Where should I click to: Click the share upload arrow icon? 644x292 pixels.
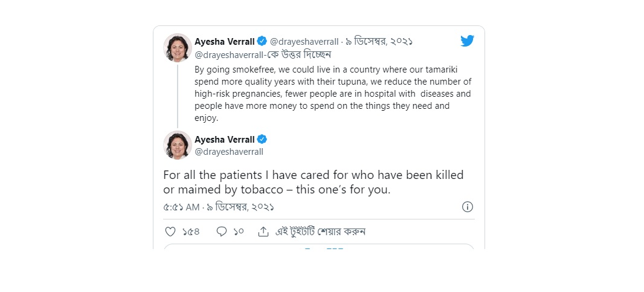click(263, 232)
